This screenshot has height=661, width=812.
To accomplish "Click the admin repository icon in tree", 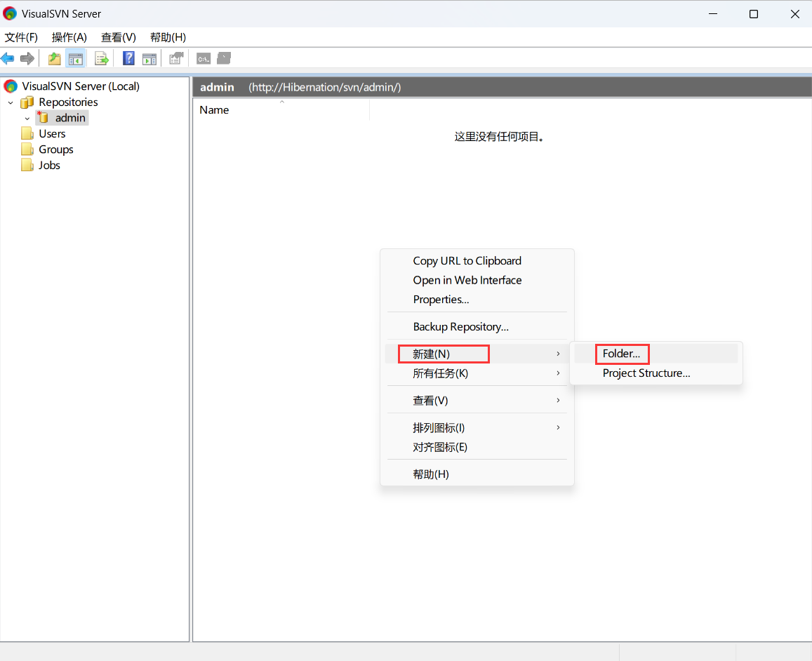I will tap(43, 117).
